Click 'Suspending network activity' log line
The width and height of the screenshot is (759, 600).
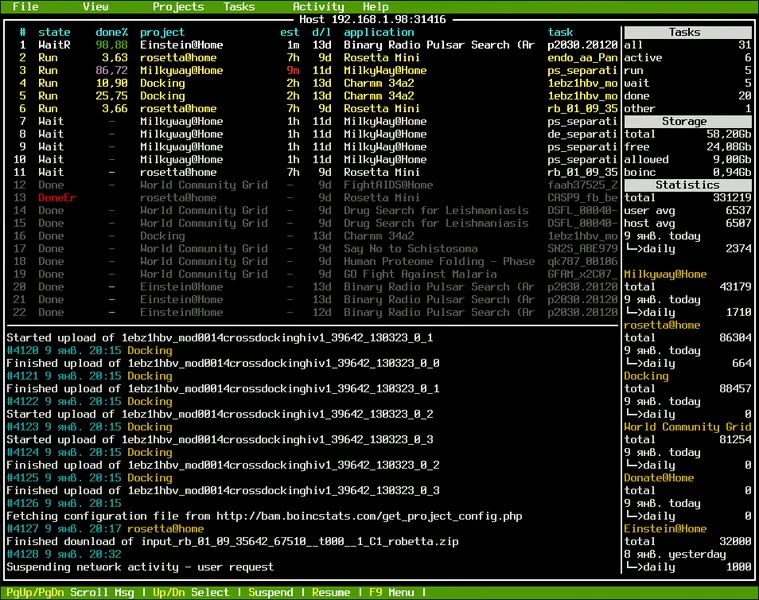point(140,567)
